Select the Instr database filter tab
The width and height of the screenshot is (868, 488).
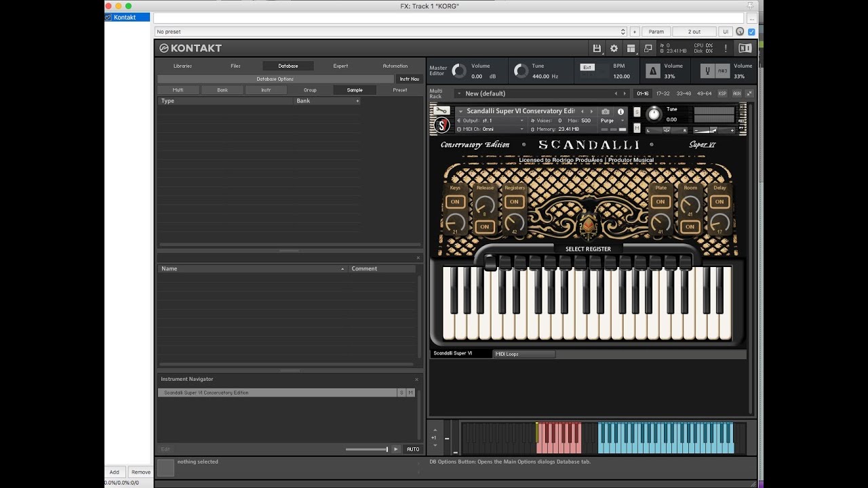[x=266, y=90]
